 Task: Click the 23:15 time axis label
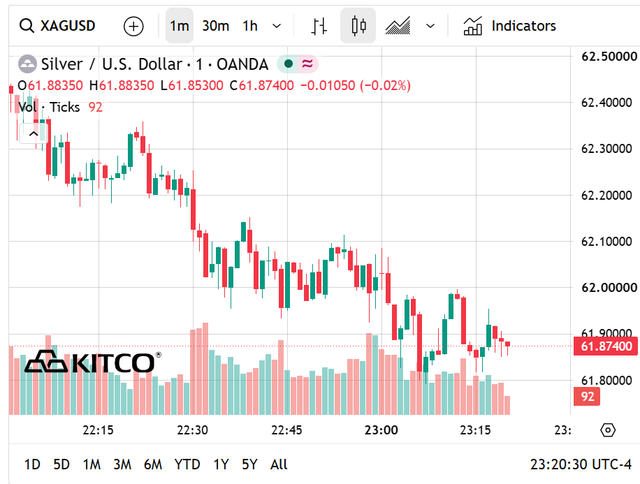point(475,430)
